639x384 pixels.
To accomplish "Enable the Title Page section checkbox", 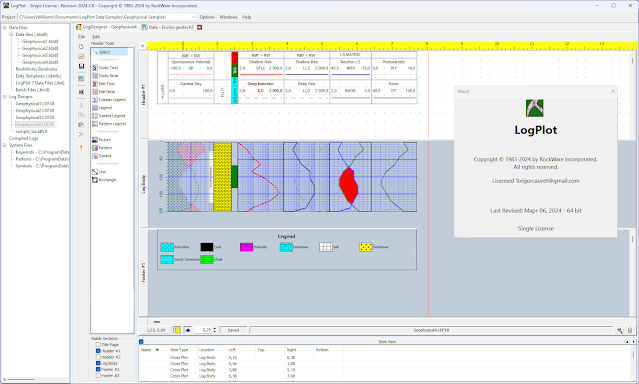I will point(98,345).
